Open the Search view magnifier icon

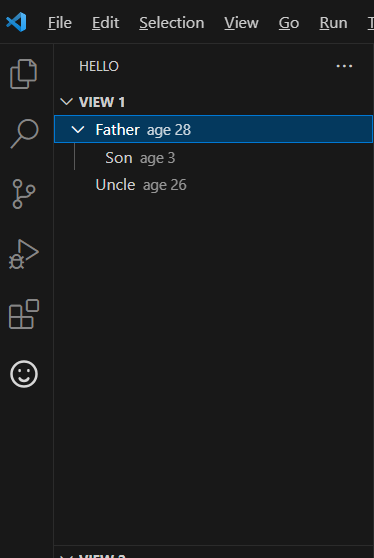24,134
